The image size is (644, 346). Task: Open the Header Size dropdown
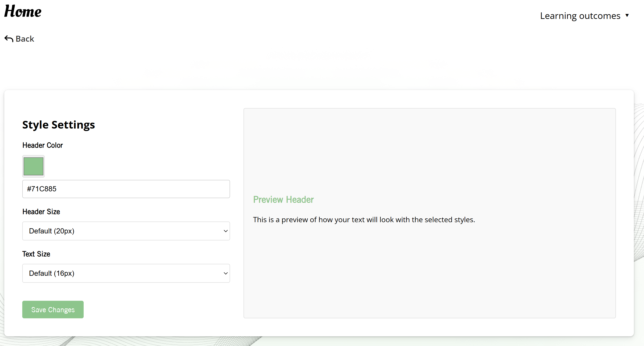126,231
